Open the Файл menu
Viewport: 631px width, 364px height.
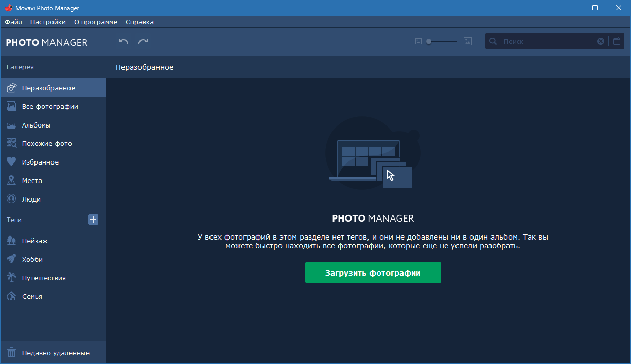13,22
